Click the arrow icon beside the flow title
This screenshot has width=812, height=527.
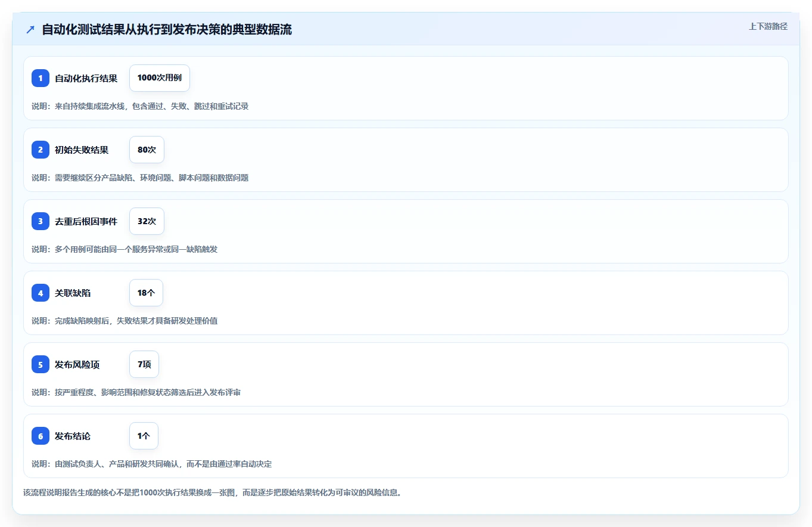30,29
